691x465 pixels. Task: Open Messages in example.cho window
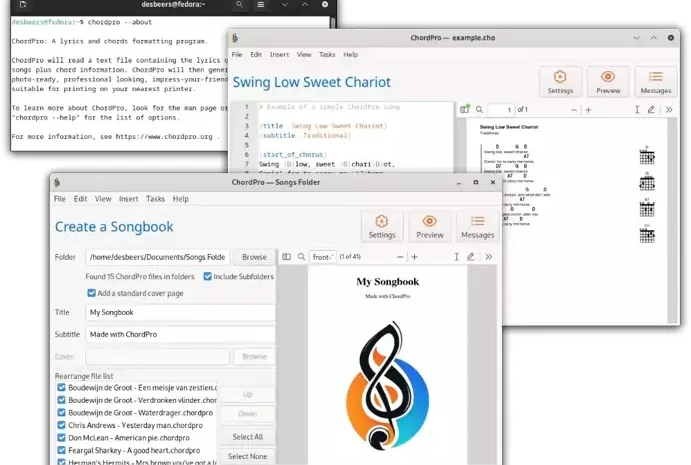pyautogui.click(x=656, y=82)
